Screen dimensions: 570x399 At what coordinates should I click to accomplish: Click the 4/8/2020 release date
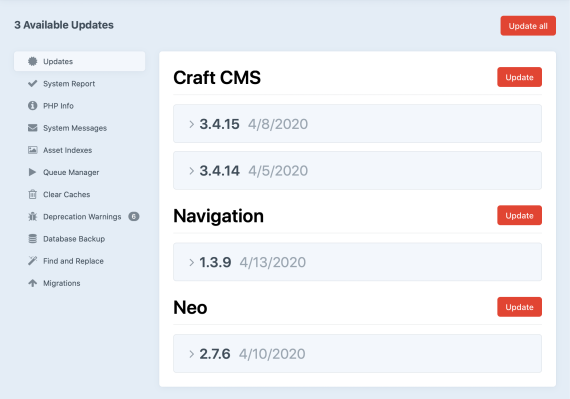[x=278, y=124]
